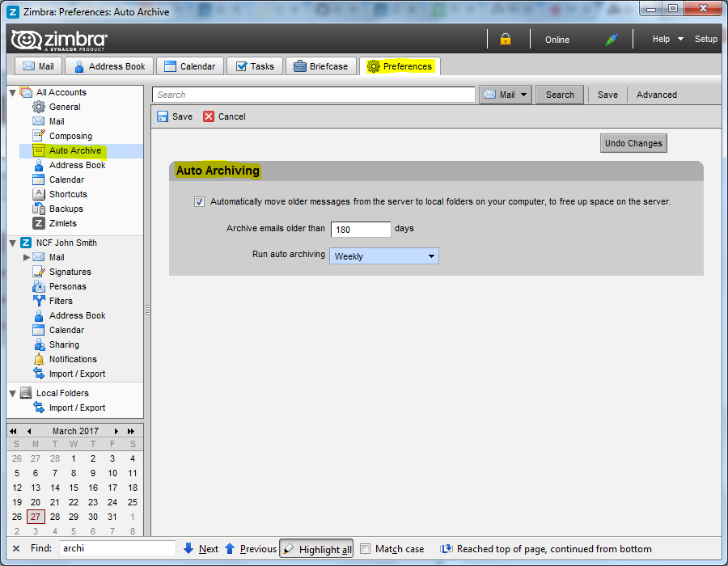This screenshot has height=566, width=728.
Task: Open All Accounts Address Book preferences
Action: click(x=77, y=165)
